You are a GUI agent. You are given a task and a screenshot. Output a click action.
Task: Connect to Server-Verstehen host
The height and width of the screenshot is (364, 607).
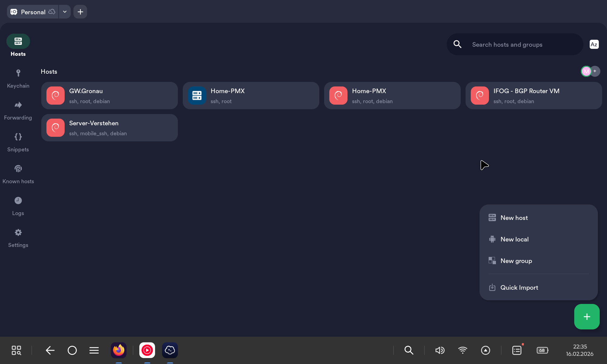109,128
